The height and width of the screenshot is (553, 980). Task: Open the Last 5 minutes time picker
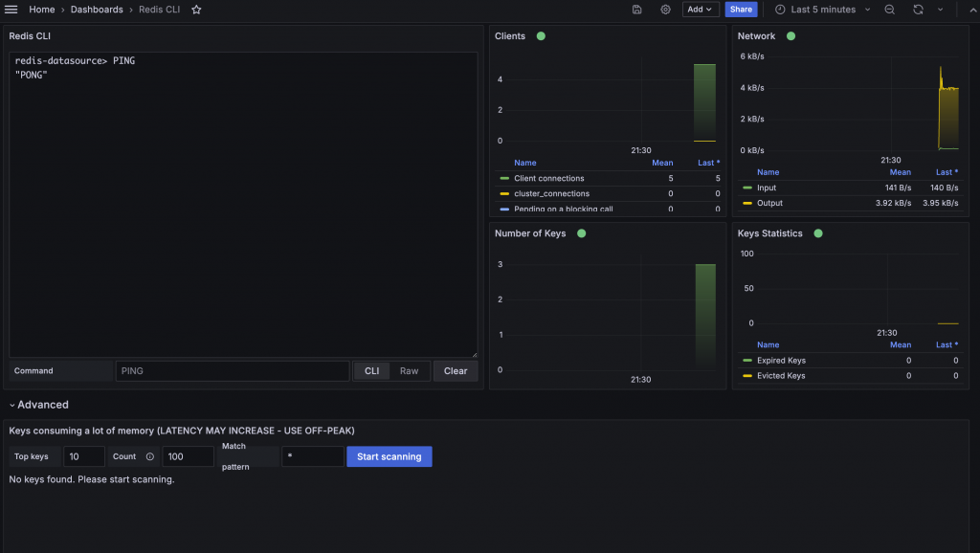tap(822, 10)
